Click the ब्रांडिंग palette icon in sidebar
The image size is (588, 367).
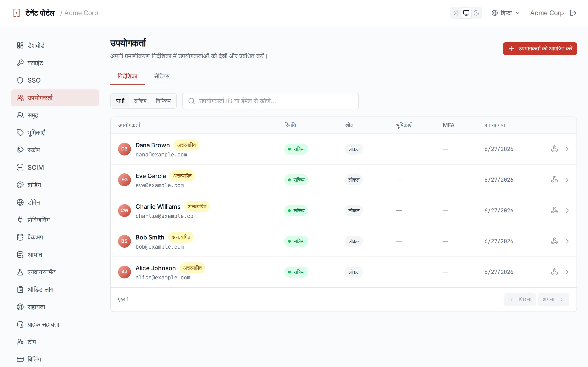20,185
